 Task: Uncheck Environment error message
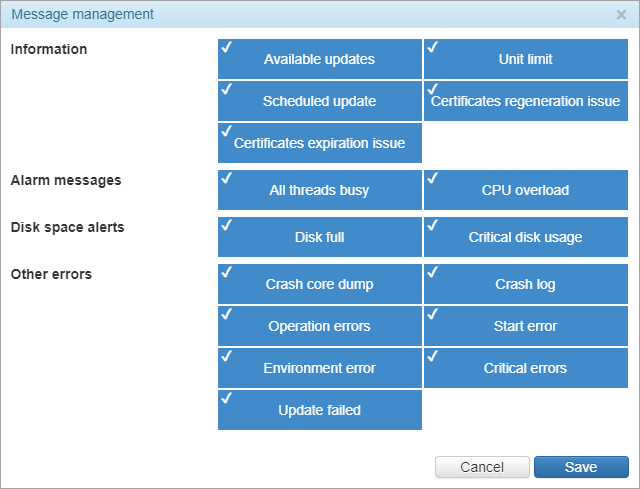tap(319, 368)
